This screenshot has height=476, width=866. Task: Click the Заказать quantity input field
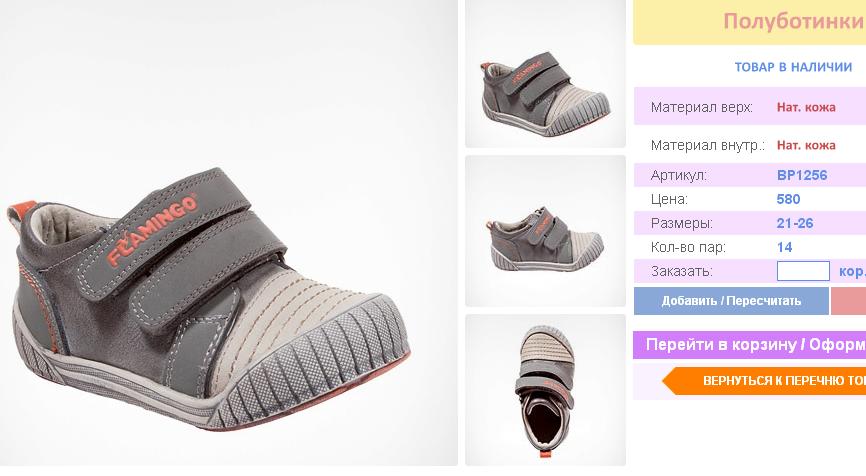coord(803,271)
